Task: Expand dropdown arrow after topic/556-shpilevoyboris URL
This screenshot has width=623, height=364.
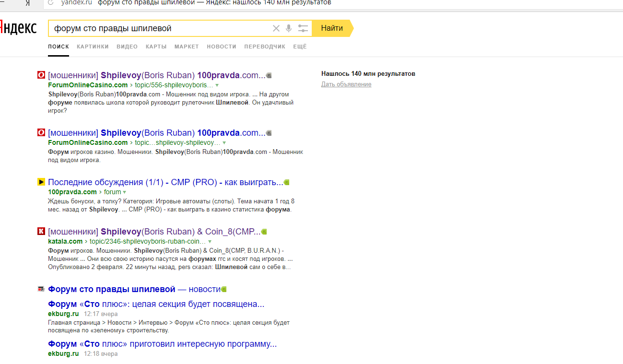Action: pyautogui.click(x=217, y=85)
